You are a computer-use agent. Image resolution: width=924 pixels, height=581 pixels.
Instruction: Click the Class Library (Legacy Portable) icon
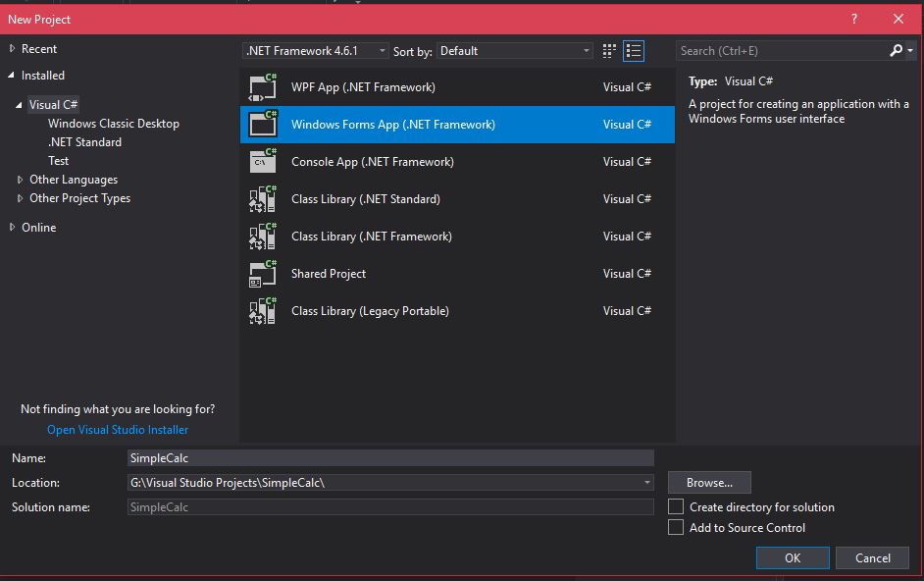click(x=263, y=311)
